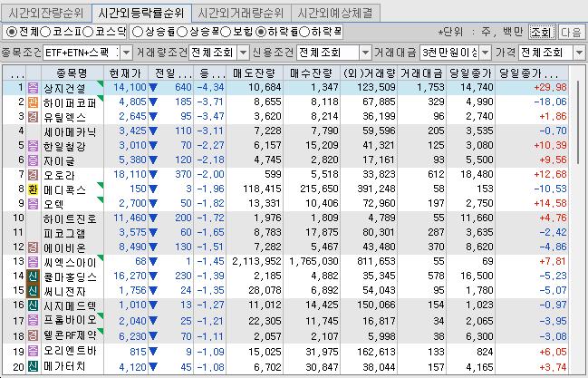Click the badge icon next to 텔콘RF제약

pyautogui.click(x=33, y=335)
